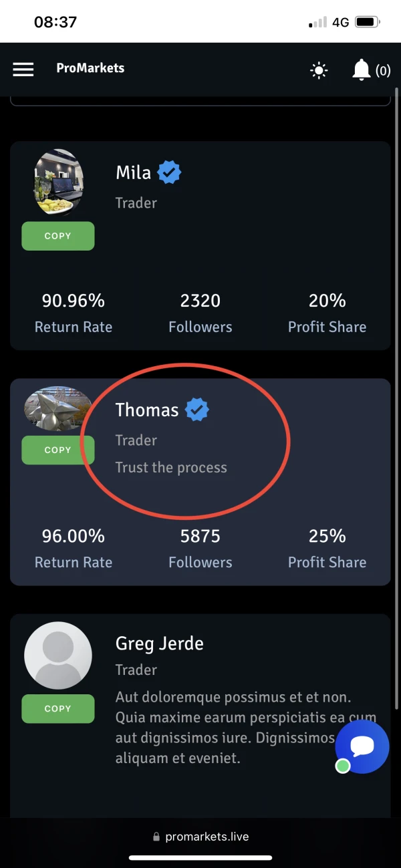Click Mila's 90.96% Return Rate stat
Image resolution: width=401 pixels, height=868 pixels.
[x=74, y=313]
